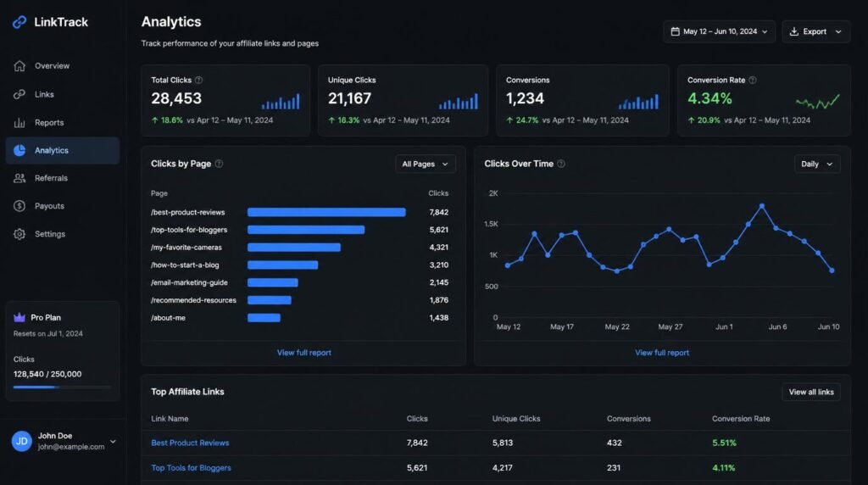The image size is (868, 485).
Task: Click the /how-to-start-a-blog bar
Action: 283,265
